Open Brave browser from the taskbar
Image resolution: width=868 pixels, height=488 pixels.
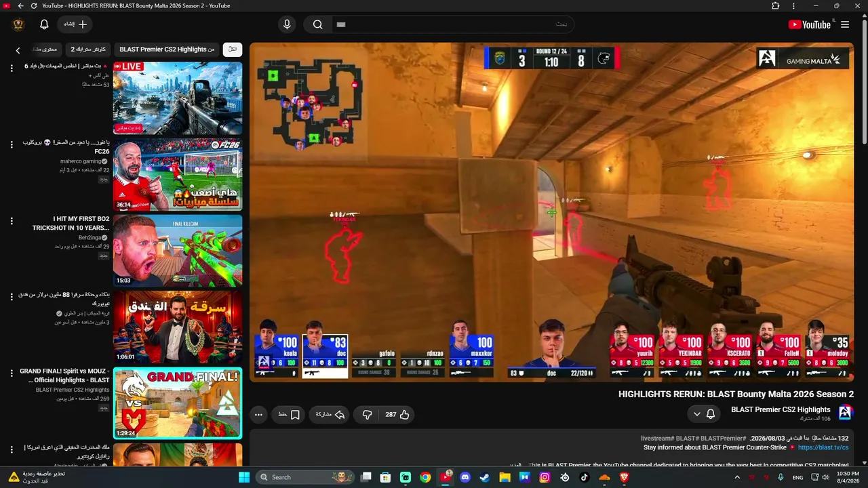click(624, 477)
